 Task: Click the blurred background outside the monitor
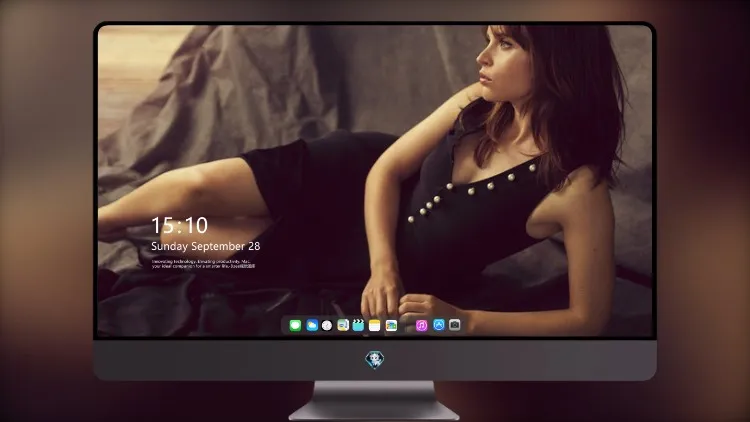click(x=45, y=211)
